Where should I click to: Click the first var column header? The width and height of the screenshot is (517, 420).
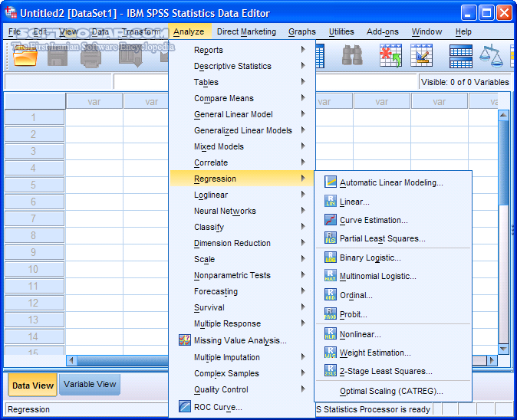pyautogui.click(x=94, y=101)
